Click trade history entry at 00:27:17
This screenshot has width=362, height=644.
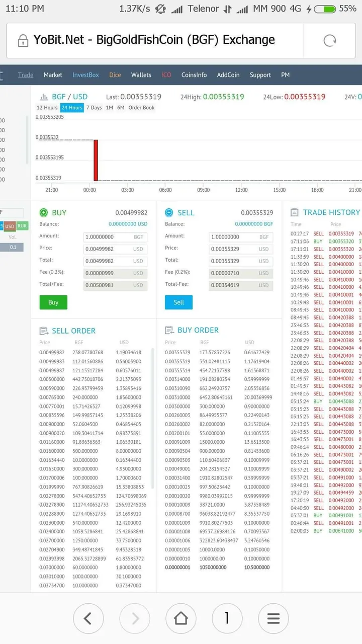pos(326,234)
